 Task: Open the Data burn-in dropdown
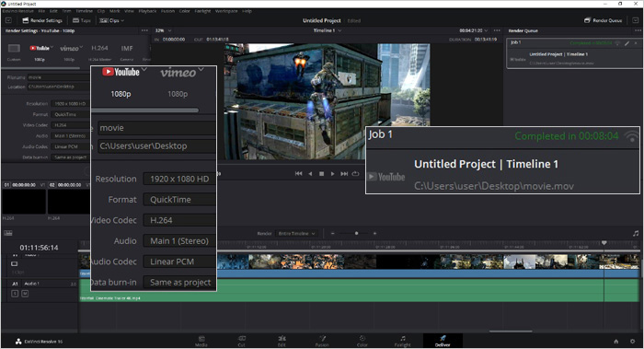click(70, 157)
